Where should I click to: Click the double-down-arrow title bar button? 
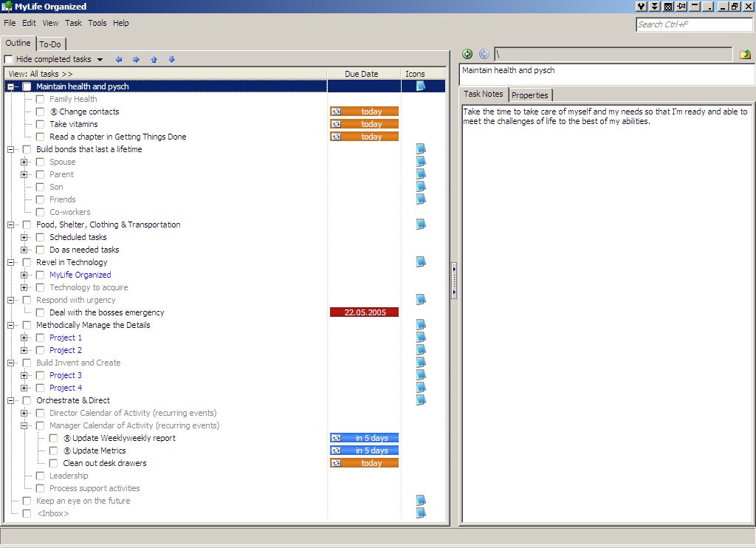pyautogui.click(x=654, y=6)
